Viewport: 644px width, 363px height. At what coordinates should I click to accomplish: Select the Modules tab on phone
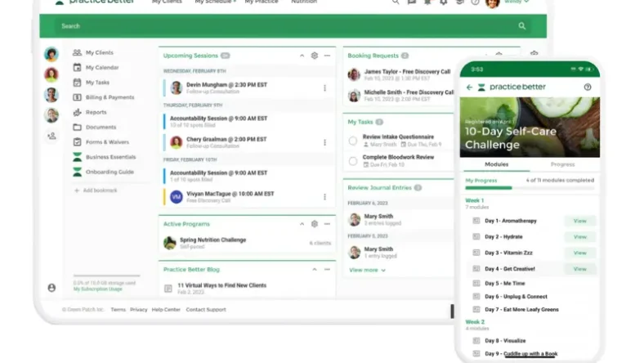497,164
